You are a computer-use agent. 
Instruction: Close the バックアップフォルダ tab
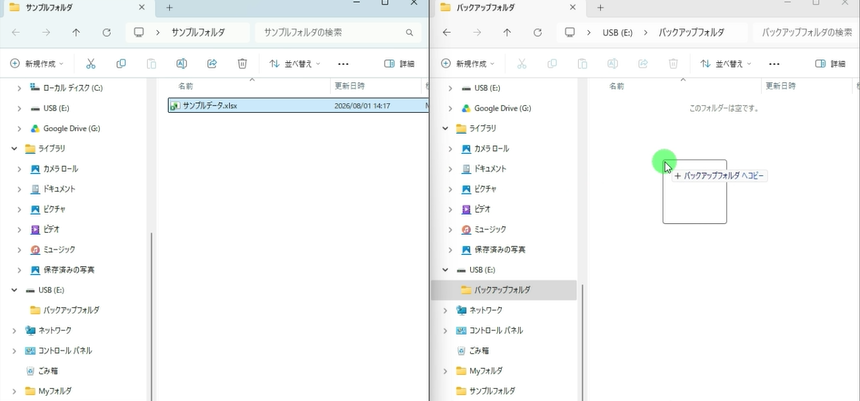coord(573,8)
